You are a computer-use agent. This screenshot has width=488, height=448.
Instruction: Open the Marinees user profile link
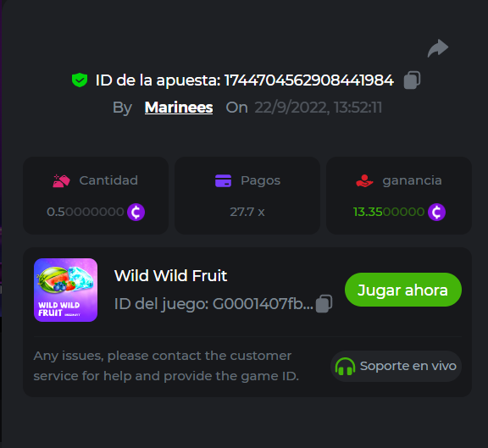(x=179, y=108)
